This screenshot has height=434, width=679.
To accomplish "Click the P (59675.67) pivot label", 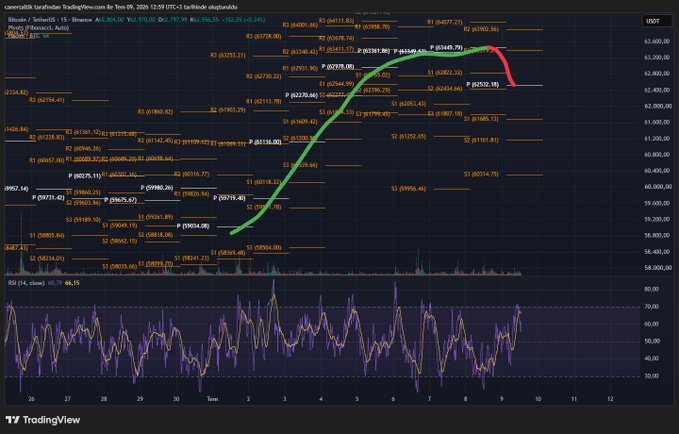I will (x=121, y=200).
